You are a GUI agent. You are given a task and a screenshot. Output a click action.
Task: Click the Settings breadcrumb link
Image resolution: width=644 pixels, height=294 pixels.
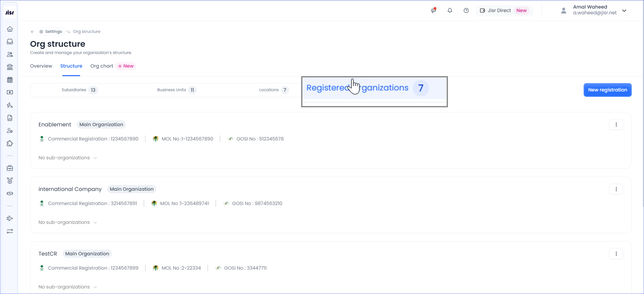[x=51, y=32]
